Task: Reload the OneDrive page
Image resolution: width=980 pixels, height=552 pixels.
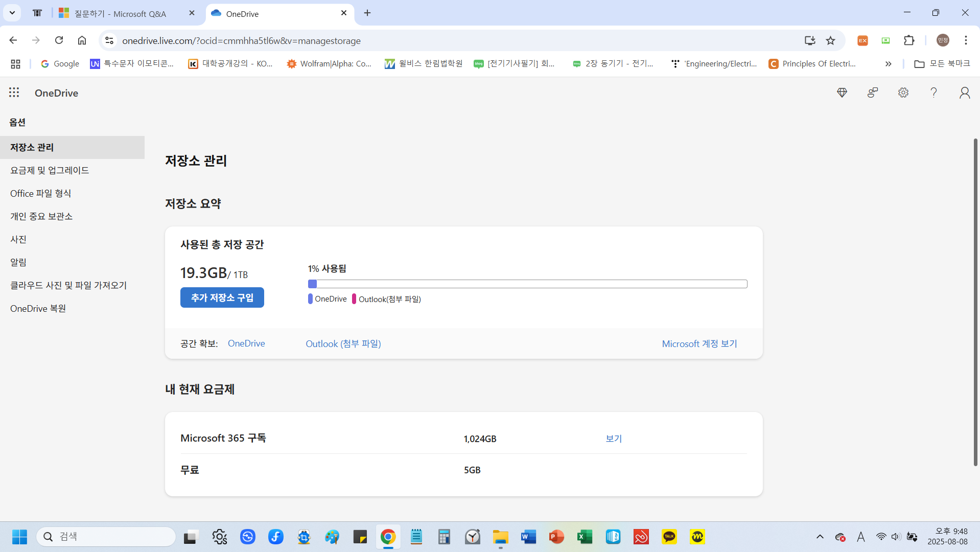Action: (59, 40)
